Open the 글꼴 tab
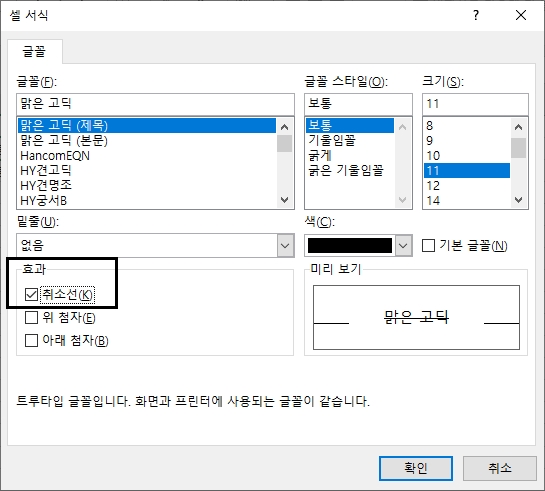545x491 pixels. (34, 51)
